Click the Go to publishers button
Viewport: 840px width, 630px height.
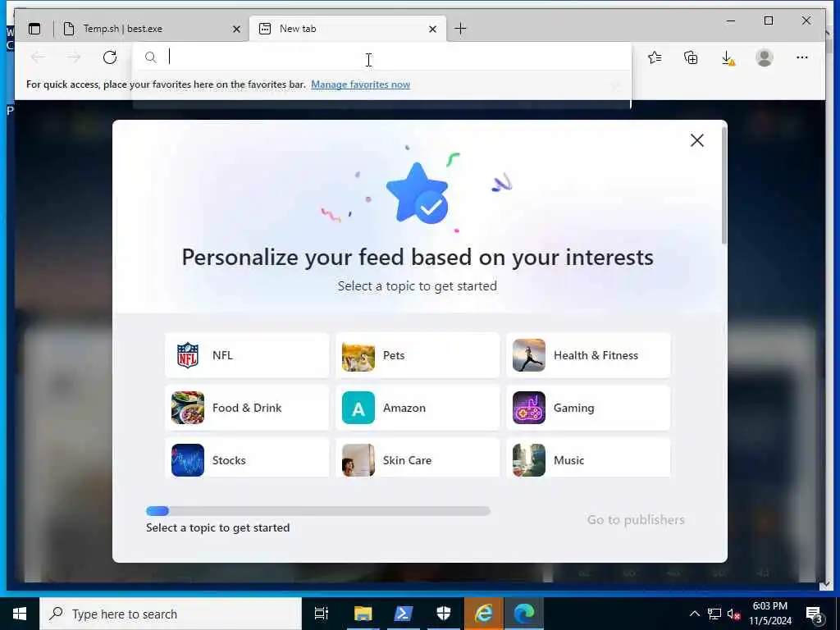[636, 519]
